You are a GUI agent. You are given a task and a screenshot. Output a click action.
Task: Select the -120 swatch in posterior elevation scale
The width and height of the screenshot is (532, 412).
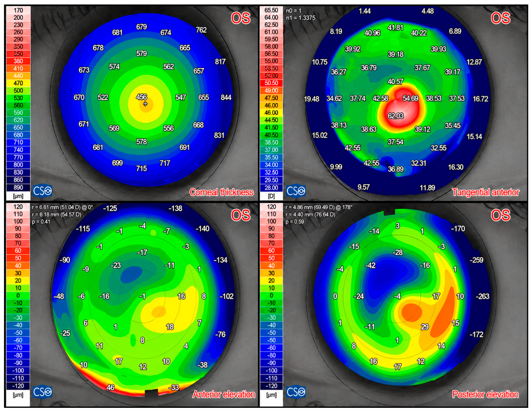click(271, 386)
